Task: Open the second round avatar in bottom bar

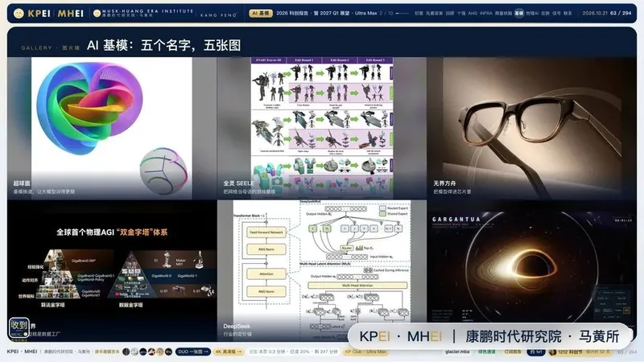Action: tap(134, 352)
